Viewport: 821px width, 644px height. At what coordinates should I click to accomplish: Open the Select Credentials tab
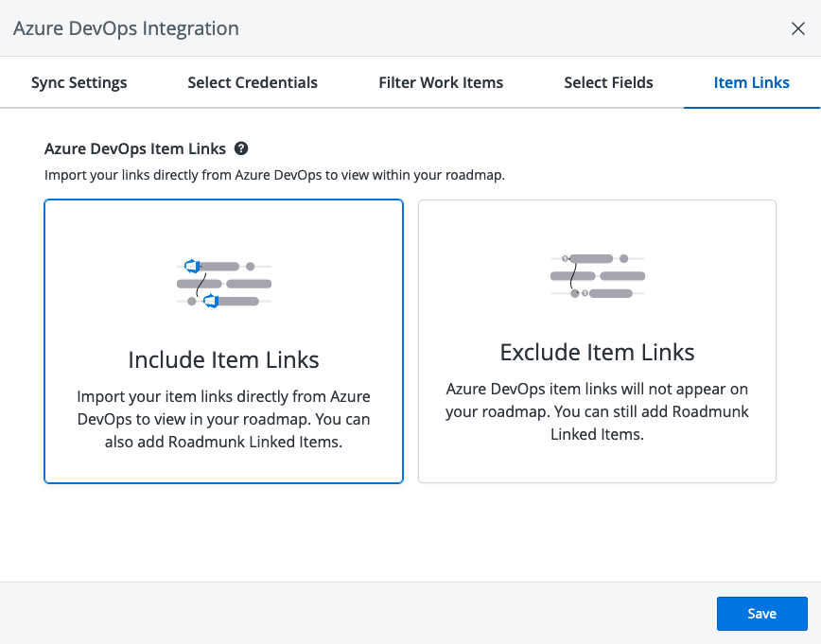pos(253,82)
